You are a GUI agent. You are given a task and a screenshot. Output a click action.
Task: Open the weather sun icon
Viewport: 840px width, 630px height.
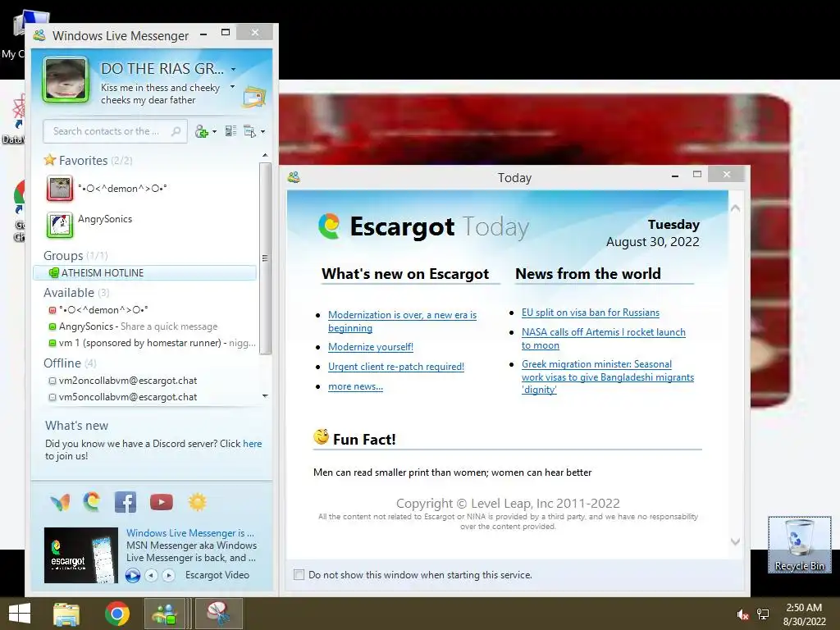tap(197, 502)
